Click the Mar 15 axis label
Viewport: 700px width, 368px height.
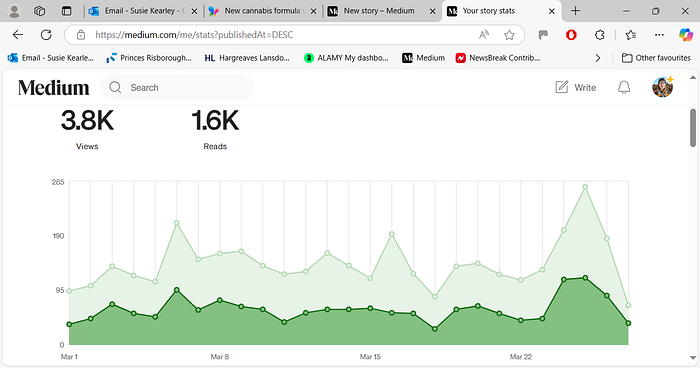(370, 357)
